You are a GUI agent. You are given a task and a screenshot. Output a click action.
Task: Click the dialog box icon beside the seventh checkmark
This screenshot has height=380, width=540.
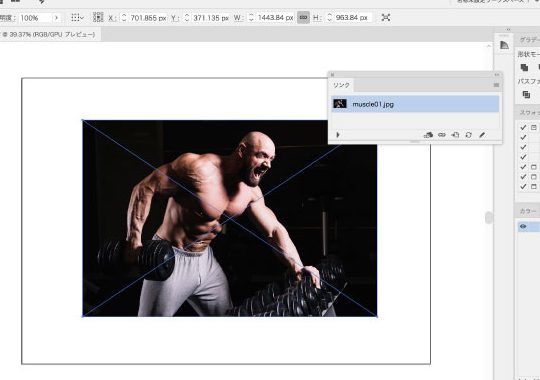533,186
